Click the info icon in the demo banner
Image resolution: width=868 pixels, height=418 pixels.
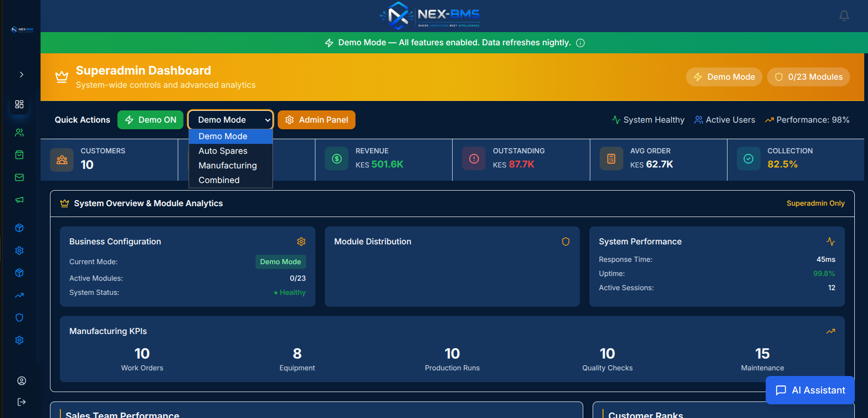580,43
